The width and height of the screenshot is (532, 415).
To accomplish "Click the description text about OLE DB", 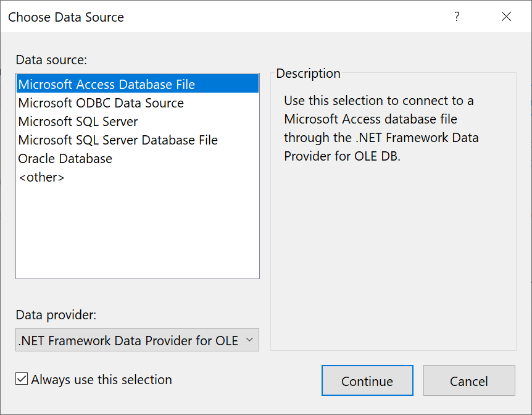I will point(381,128).
